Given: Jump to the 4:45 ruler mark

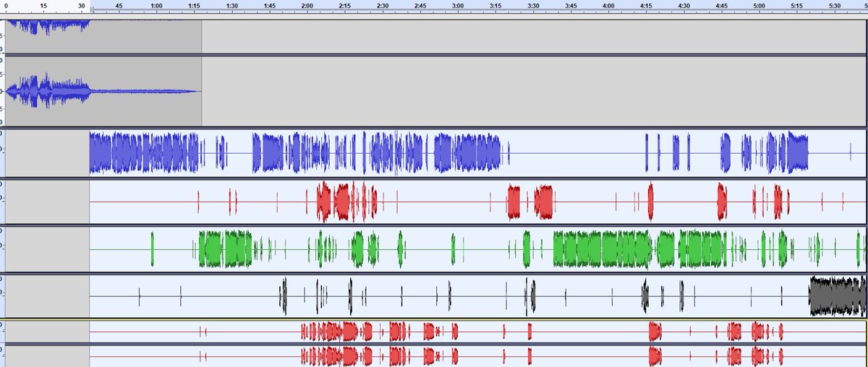Looking at the screenshot, I should pyautogui.click(x=720, y=5).
